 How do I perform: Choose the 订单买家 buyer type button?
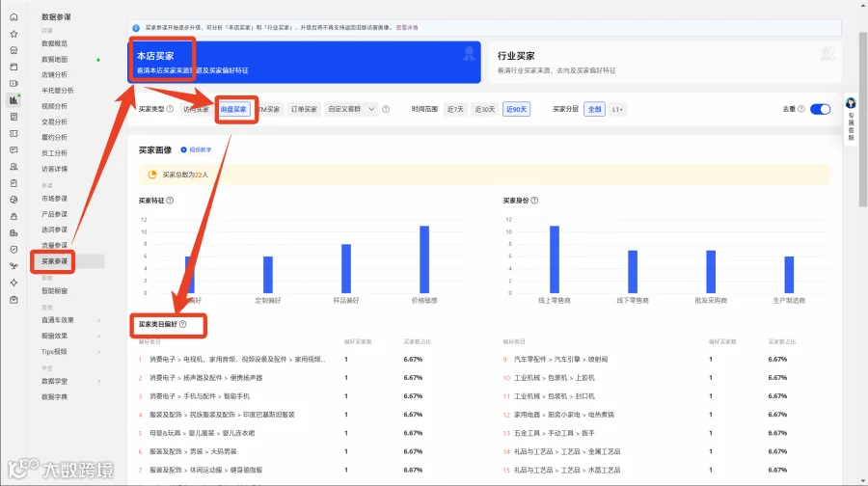pyautogui.click(x=304, y=110)
